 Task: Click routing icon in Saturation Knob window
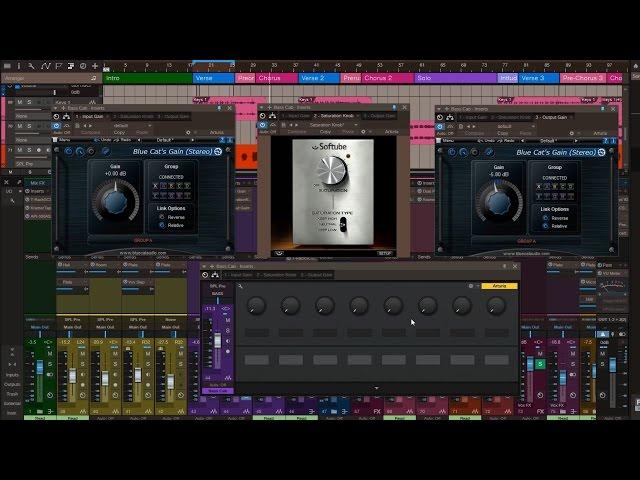[272, 116]
